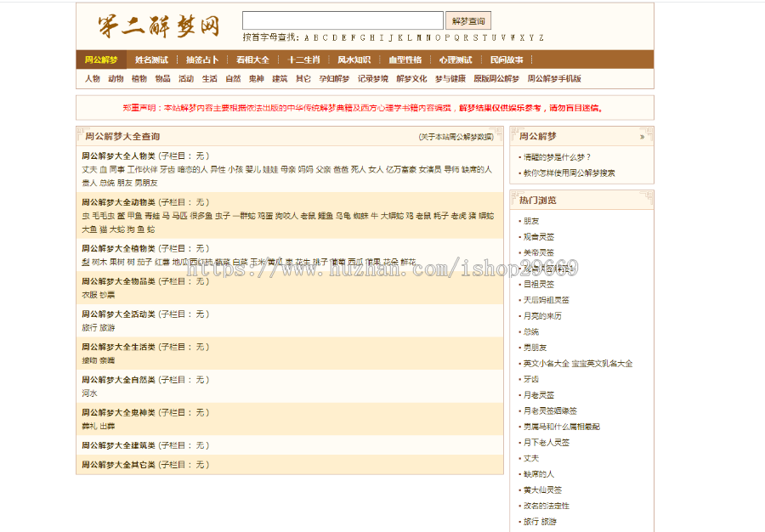Image resolution: width=765 pixels, height=532 pixels.
Task: Click the 葬礼 keyword under 鬼神类
Action: click(x=89, y=426)
